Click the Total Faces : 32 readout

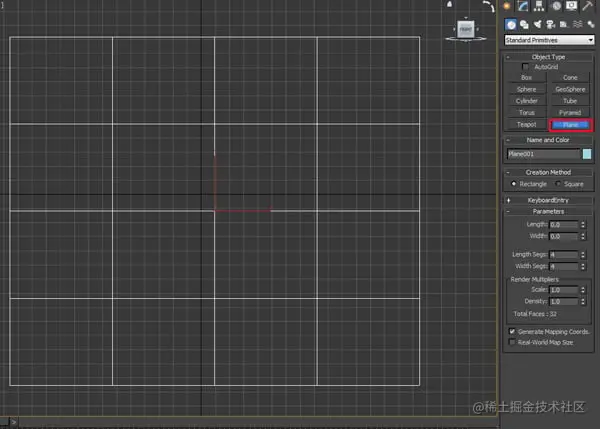coord(535,314)
